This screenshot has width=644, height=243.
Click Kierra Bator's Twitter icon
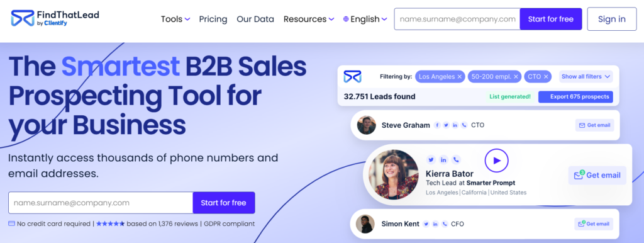(431, 159)
